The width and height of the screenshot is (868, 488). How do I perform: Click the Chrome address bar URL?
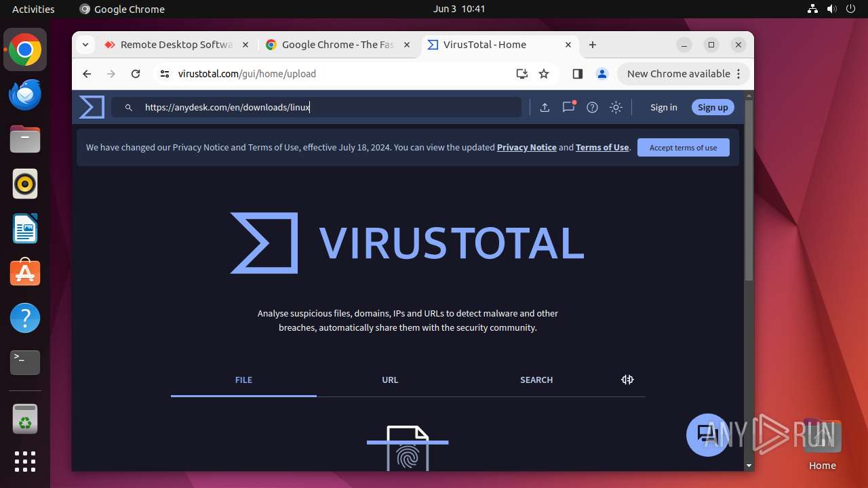pyautogui.click(x=247, y=74)
